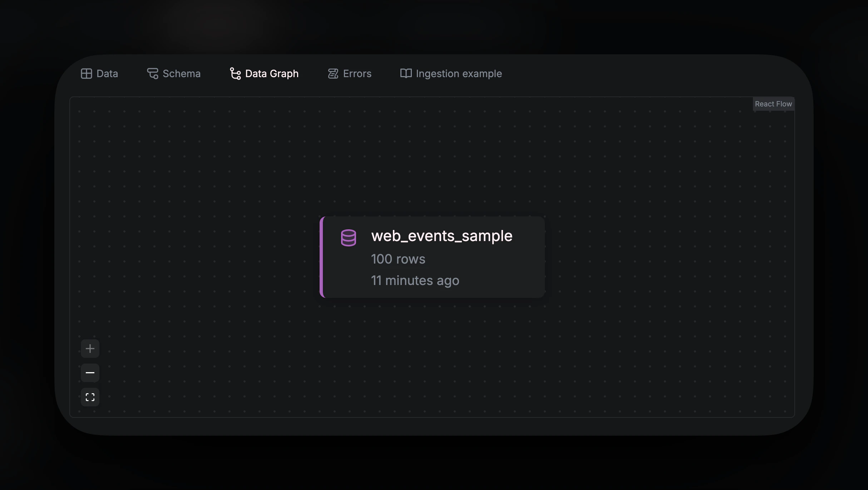Click the 11 minutes ago timestamp

(x=415, y=280)
